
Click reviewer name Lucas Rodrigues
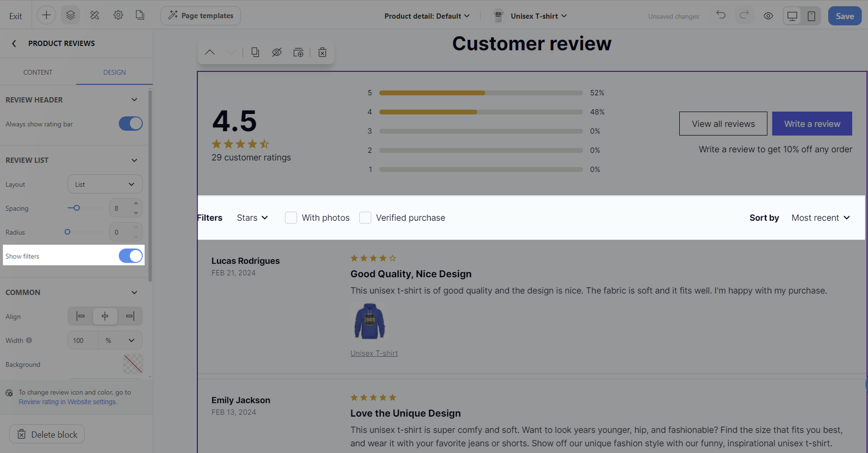[246, 260]
